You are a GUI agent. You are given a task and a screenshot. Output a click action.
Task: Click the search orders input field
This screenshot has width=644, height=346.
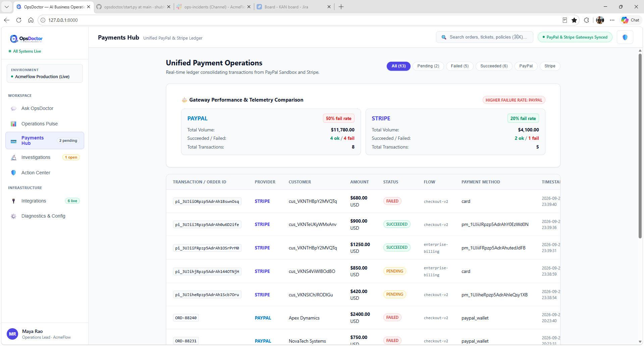point(484,37)
